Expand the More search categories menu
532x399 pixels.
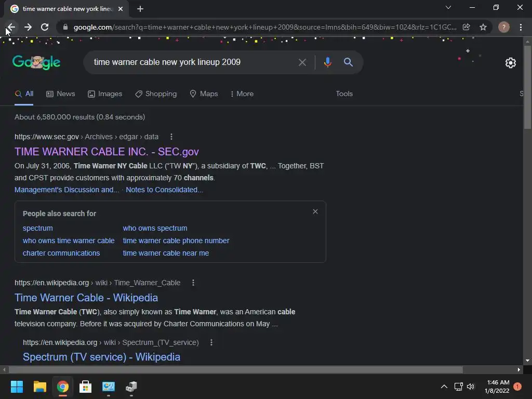[242, 94]
